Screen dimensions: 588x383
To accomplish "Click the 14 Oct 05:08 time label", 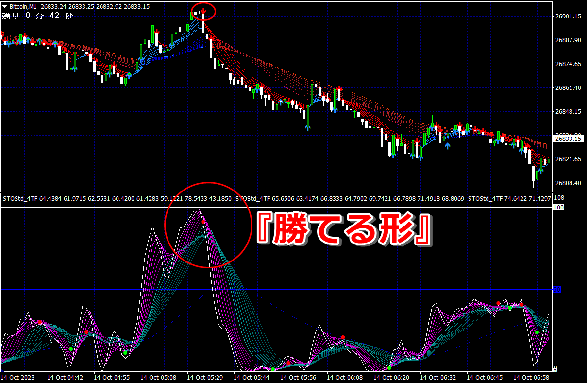I will pos(158,377).
